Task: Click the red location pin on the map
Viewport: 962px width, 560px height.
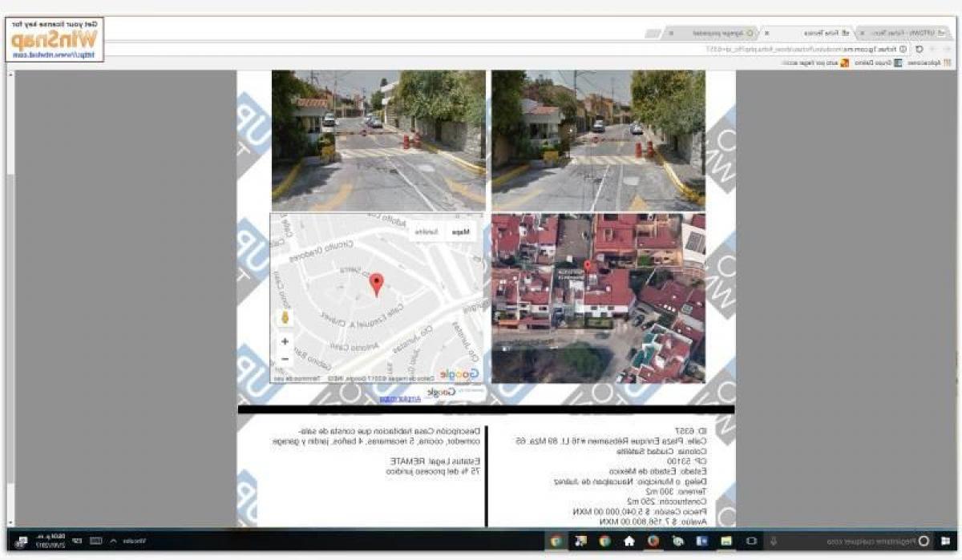Action: pyautogui.click(x=376, y=284)
